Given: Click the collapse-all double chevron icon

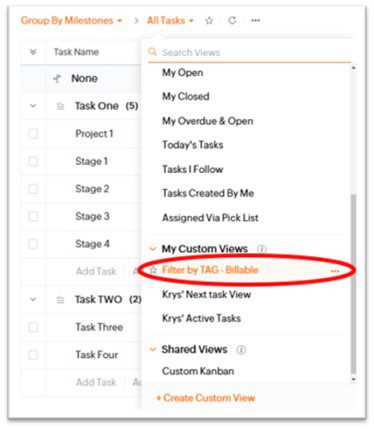Looking at the screenshot, I should point(33,52).
